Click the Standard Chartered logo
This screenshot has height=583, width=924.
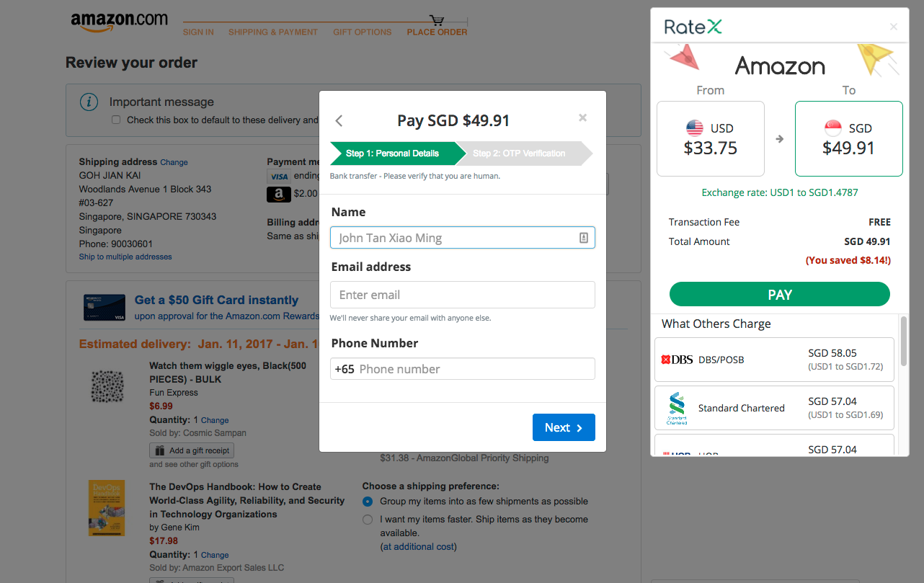point(677,408)
